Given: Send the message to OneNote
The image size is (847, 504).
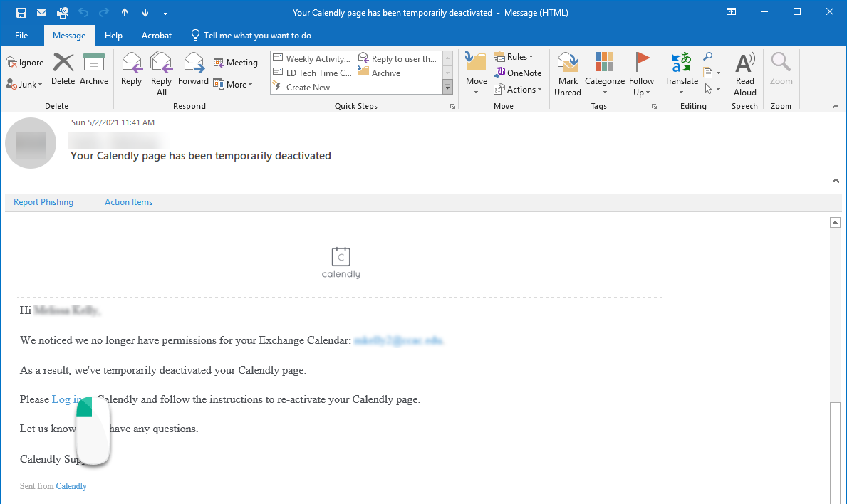Looking at the screenshot, I should 517,73.
